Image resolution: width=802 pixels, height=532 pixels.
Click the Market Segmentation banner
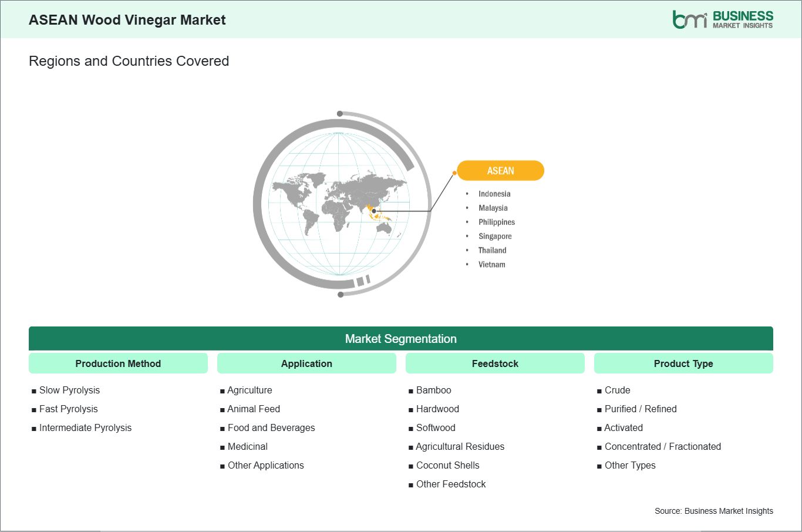(401, 339)
